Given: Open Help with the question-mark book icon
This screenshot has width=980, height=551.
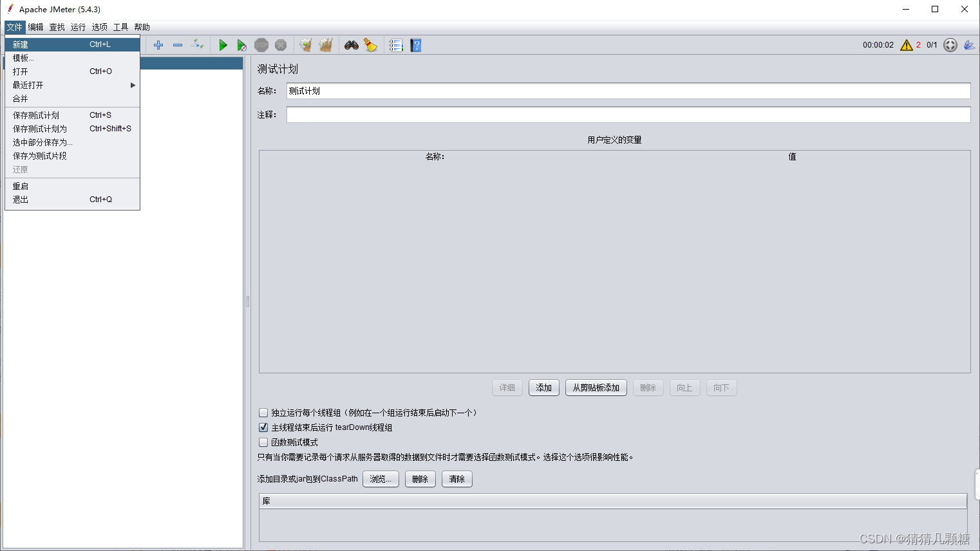Looking at the screenshot, I should (x=416, y=45).
